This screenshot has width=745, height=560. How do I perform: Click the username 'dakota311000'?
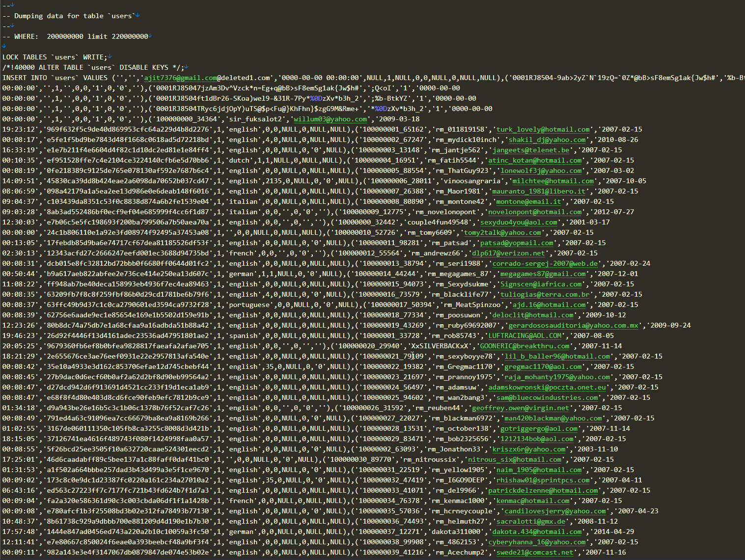click(456, 532)
